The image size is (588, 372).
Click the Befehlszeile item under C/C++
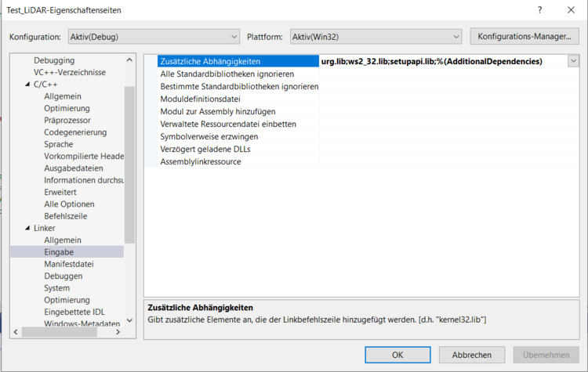pos(65,215)
